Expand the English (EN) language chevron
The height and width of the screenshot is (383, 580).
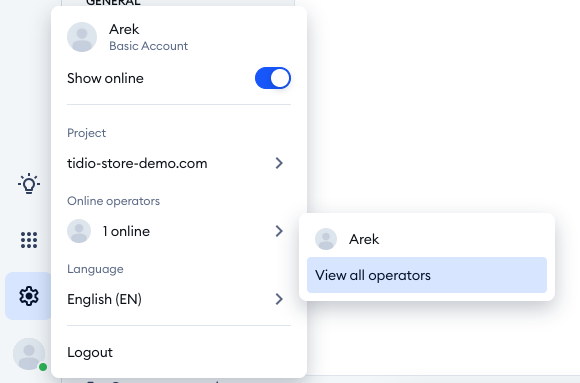(279, 299)
